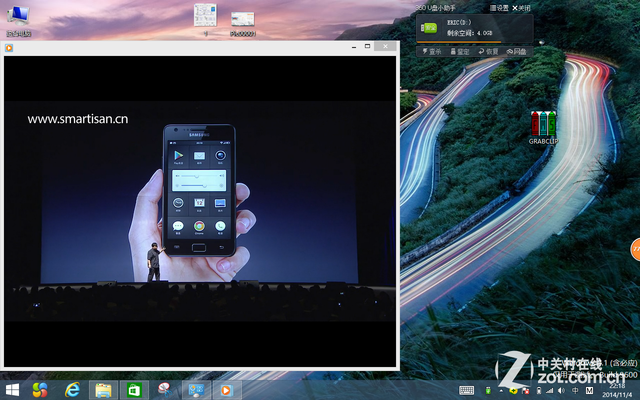Click the media player title bar icon
The height and width of the screenshot is (400, 640).
tap(9, 48)
